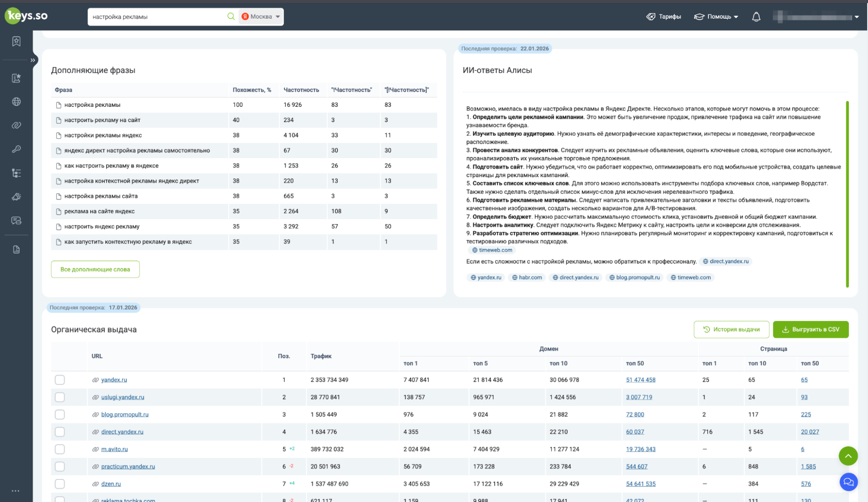Image resolution: width=868 pixels, height=502 pixels.
Task: Click the search query input field
Action: [156, 17]
